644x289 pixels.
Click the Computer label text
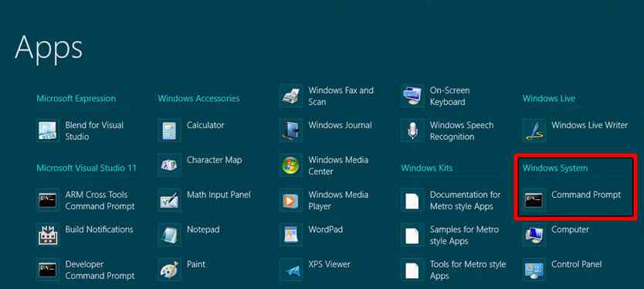click(570, 229)
